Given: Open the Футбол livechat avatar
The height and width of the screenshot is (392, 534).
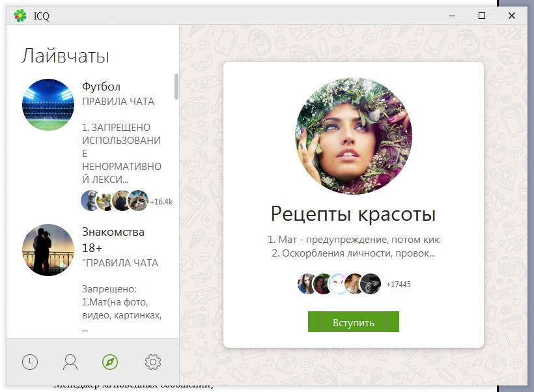Looking at the screenshot, I should tap(48, 105).
